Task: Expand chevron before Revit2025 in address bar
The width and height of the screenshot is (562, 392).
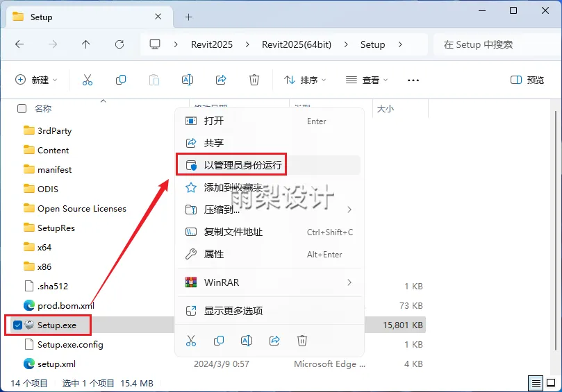Action: [x=176, y=44]
